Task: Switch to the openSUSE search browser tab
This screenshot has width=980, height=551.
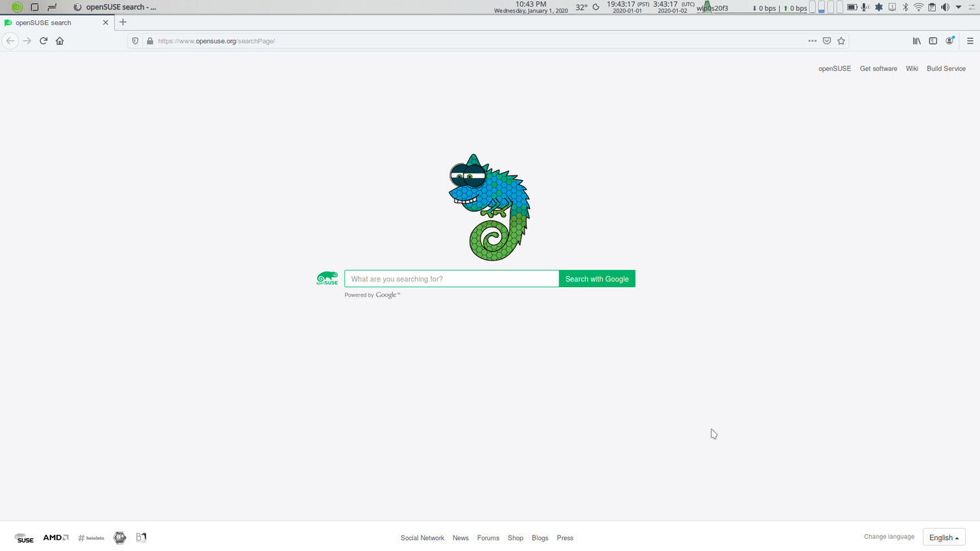Action: [x=56, y=22]
